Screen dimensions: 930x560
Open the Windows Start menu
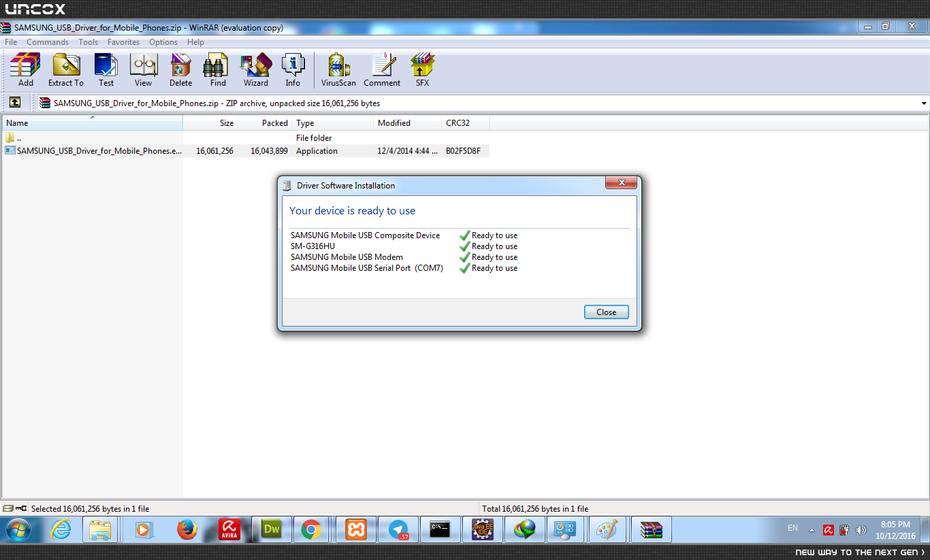click(17, 529)
